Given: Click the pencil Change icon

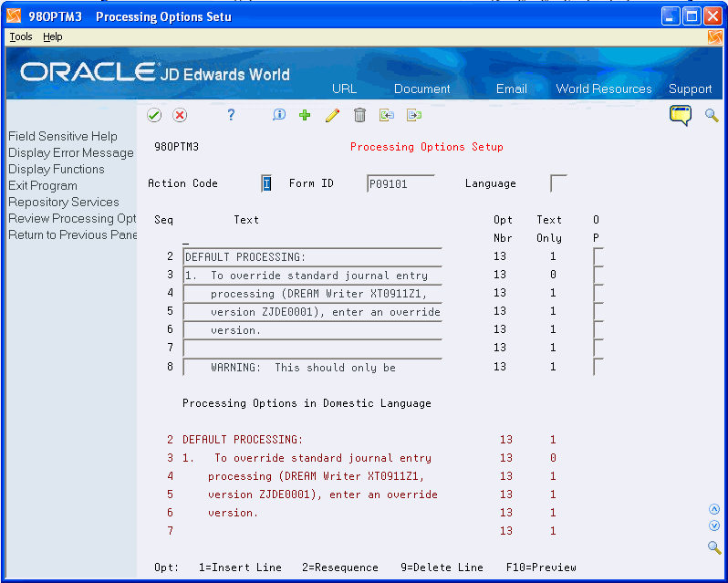Looking at the screenshot, I should point(332,115).
